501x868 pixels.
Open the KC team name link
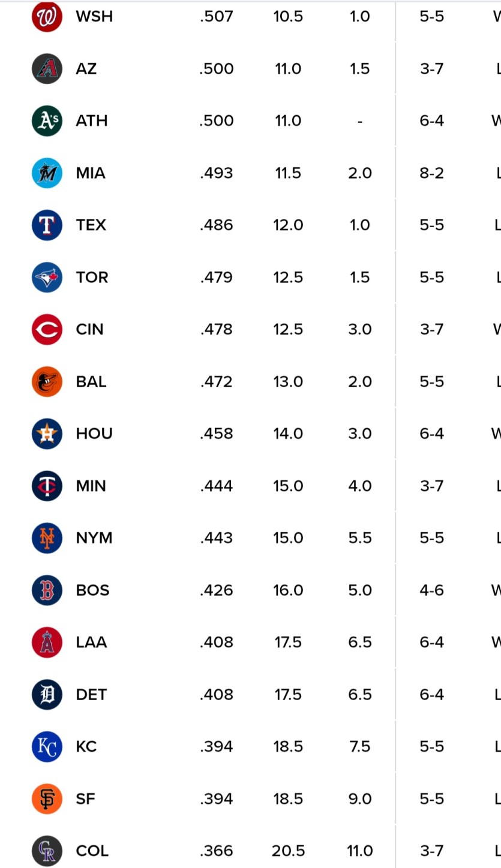pos(86,746)
